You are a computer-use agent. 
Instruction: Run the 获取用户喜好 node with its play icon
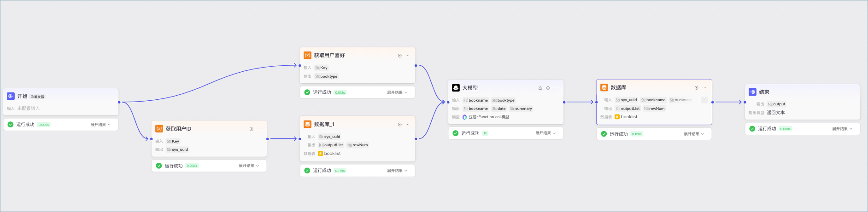[399, 56]
